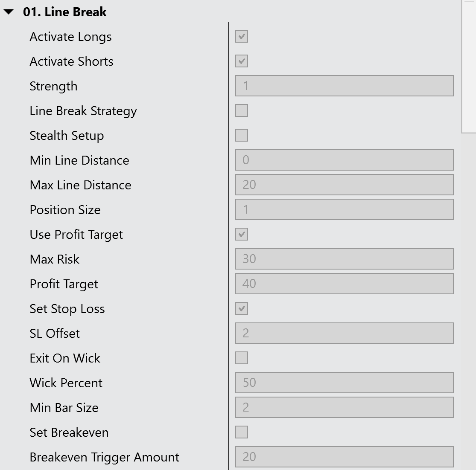The image size is (476, 470).
Task: Turn on the Stealth Setup option
Action: pyautogui.click(x=241, y=135)
